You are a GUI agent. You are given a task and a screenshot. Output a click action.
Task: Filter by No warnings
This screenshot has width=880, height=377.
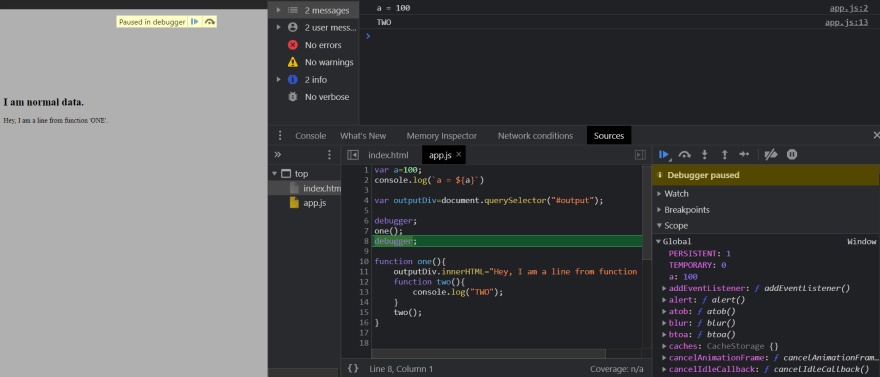click(313, 62)
